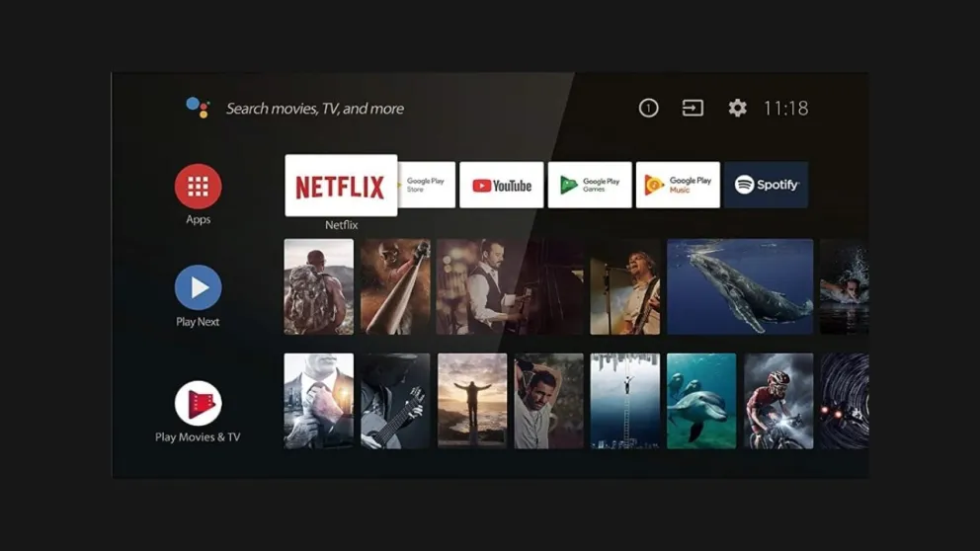980x551 pixels.
Task: Click the Play Next label text
Action: tap(198, 322)
